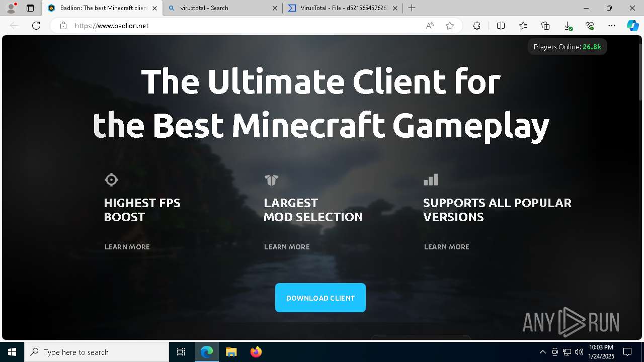Toggle Split screen icon
Image resolution: width=644 pixels, height=362 pixels.
[x=501, y=26]
